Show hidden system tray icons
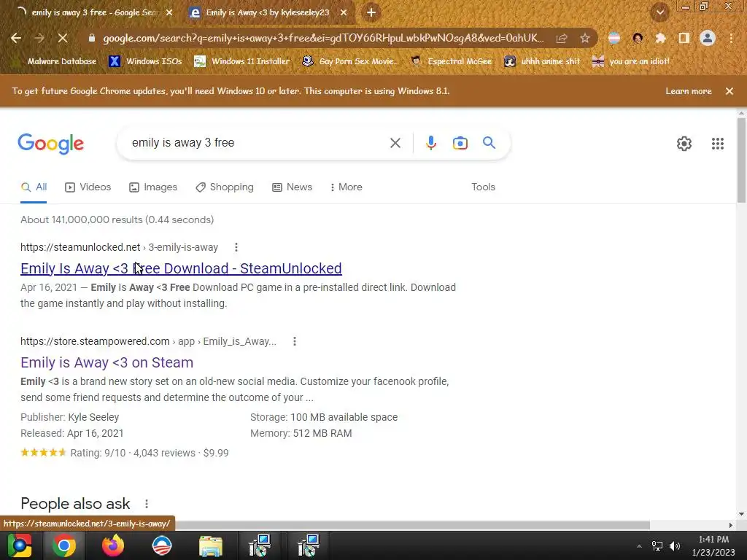747x560 pixels. point(639,546)
